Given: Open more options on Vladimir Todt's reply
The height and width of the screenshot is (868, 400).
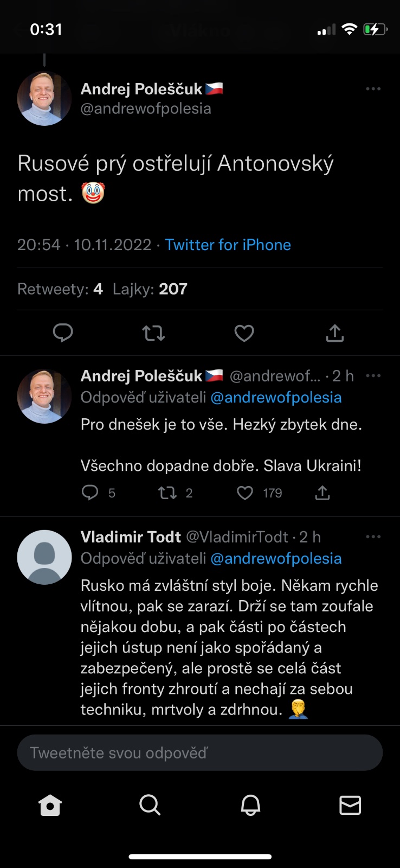Looking at the screenshot, I should 373,537.
